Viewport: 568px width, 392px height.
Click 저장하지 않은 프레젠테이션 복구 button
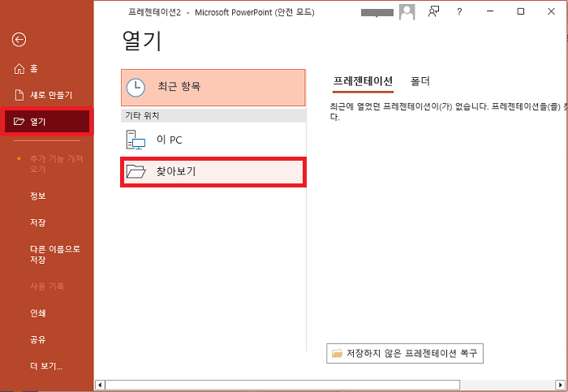click(405, 353)
